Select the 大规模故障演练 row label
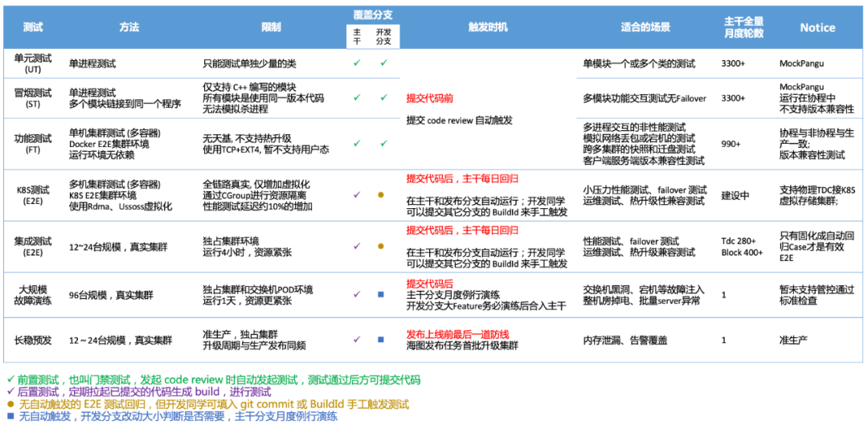Image resolution: width=868 pixels, height=425 pixels. (31, 294)
